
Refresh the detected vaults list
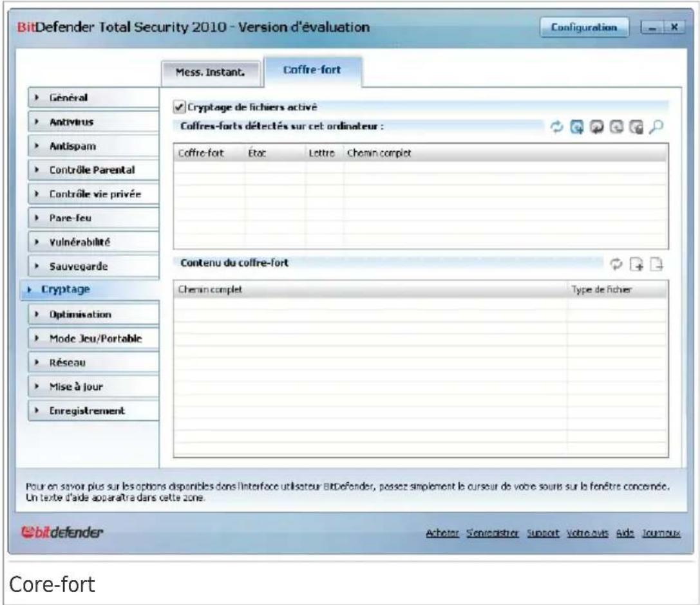tap(556, 127)
